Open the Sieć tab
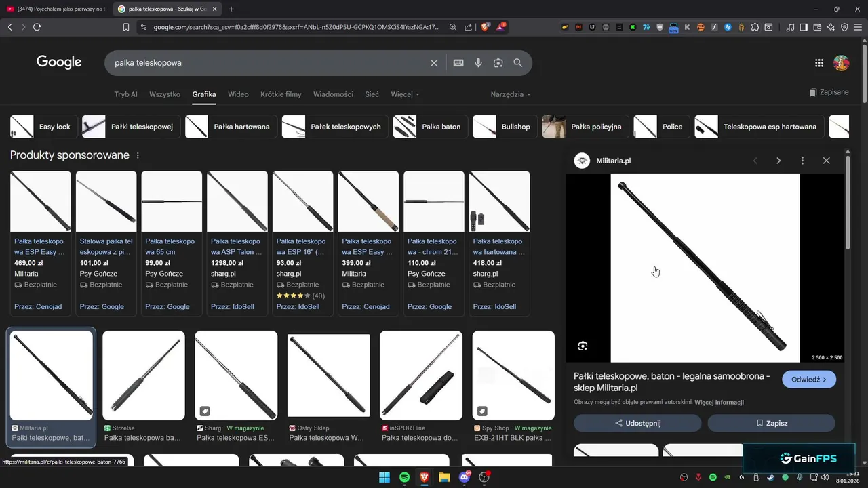This screenshot has height=488, width=868. click(x=372, y=94)
